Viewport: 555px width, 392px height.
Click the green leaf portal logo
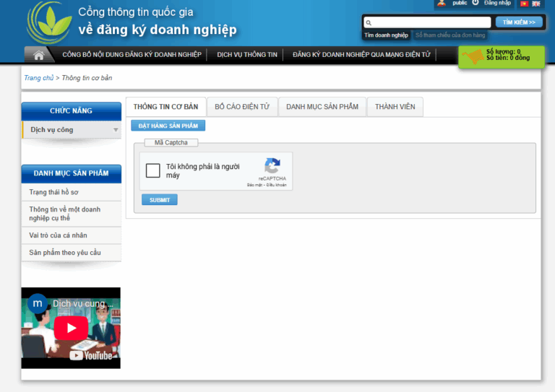(48, 22)
